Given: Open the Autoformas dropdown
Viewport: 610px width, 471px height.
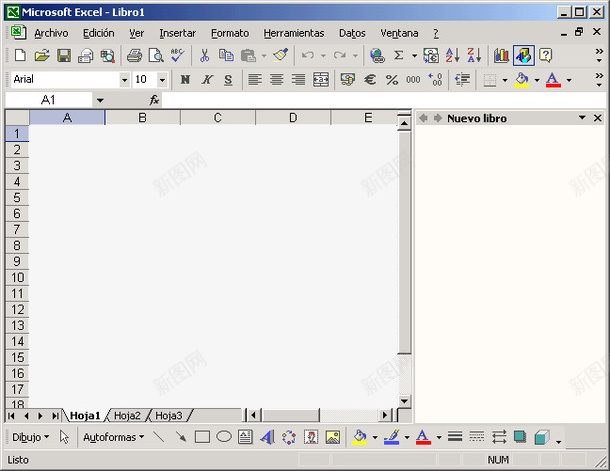Looking at the screenshot, I should pos(114,437).
